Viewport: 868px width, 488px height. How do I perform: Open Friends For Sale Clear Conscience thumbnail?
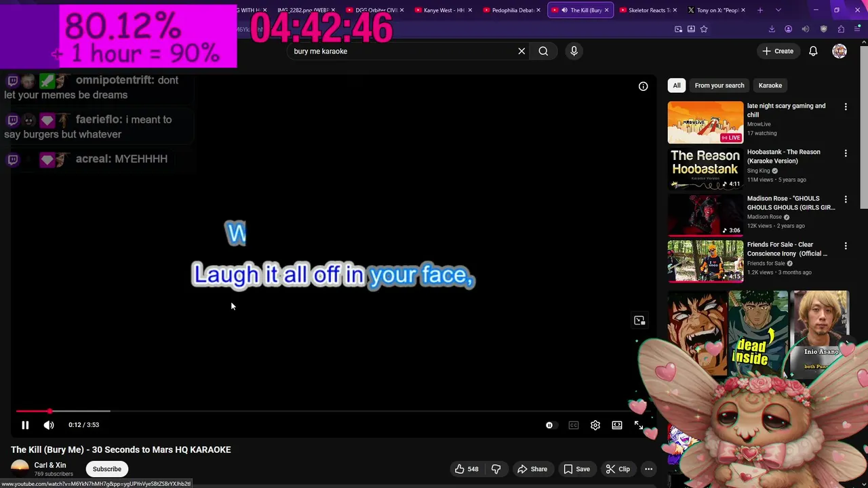tap(705, 261)
